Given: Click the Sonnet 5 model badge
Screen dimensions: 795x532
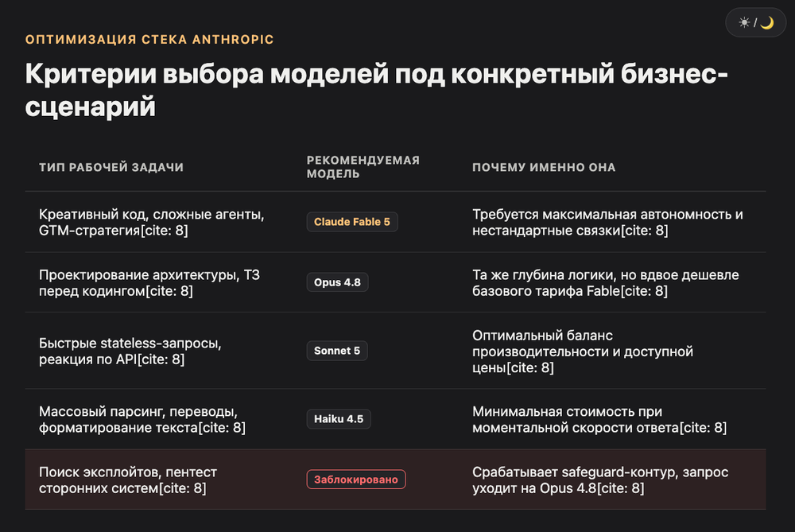Looking at the screenshot, I should point(336,351).
